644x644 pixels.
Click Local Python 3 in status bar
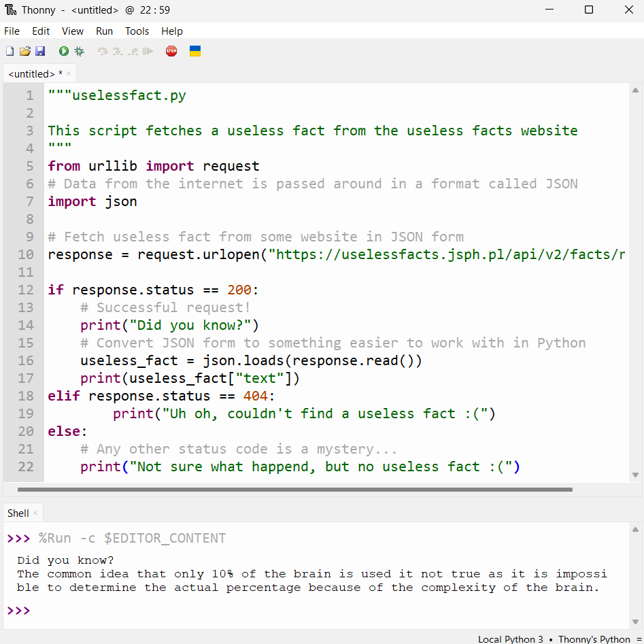pos(511,639)
